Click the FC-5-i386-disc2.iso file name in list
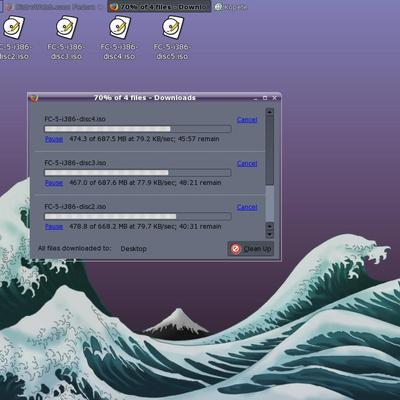This screenshot has height=400, width=400. [75, 207]
